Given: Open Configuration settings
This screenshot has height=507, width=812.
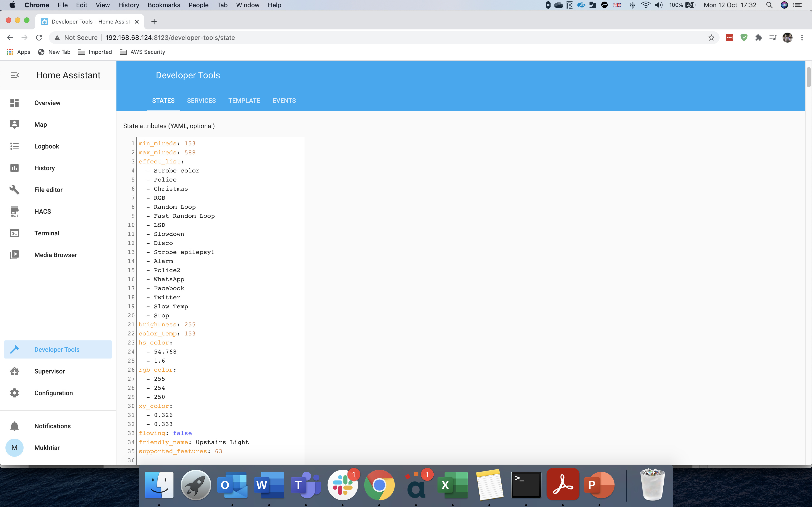Looking at the screenshot, I should pos(53,393).
